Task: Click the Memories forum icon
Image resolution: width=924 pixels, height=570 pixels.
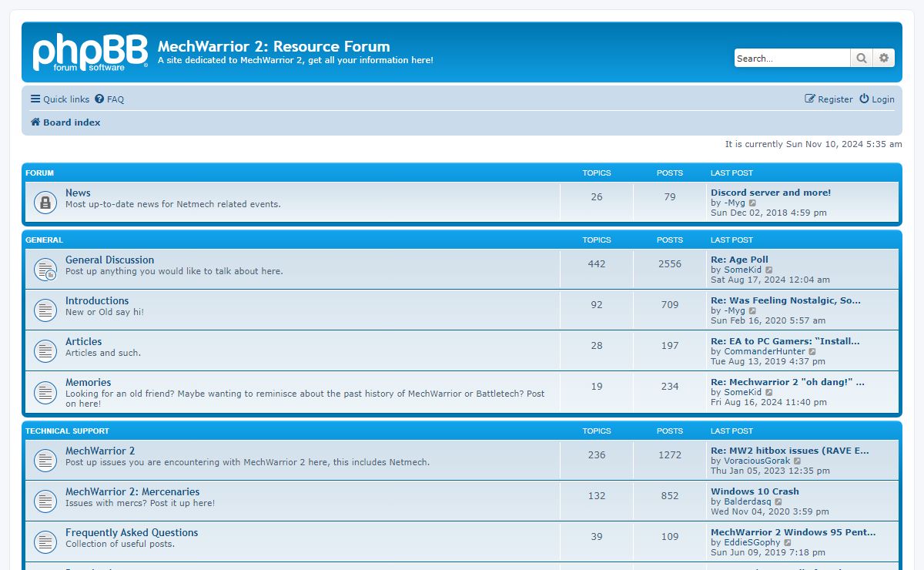Action: point(45,391)
